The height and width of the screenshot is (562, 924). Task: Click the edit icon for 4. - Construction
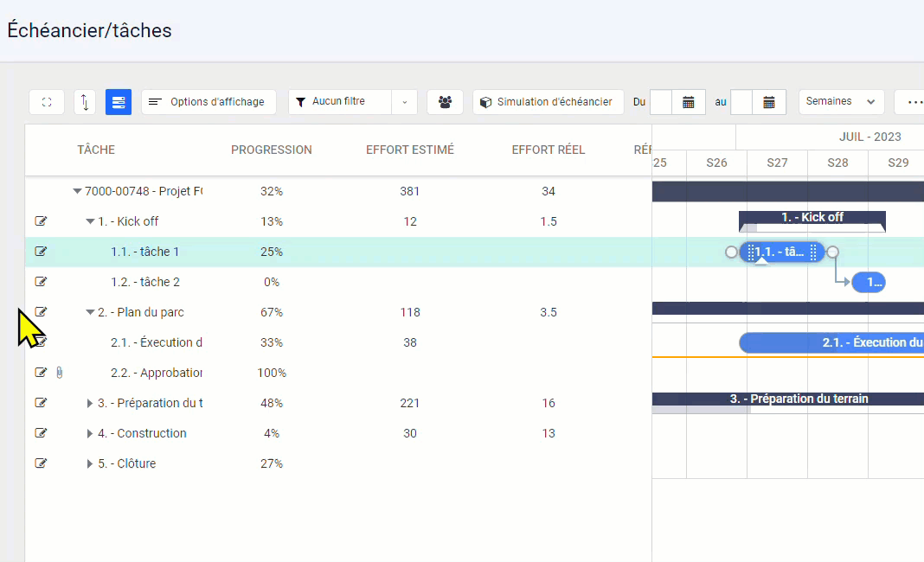point(41,433)
